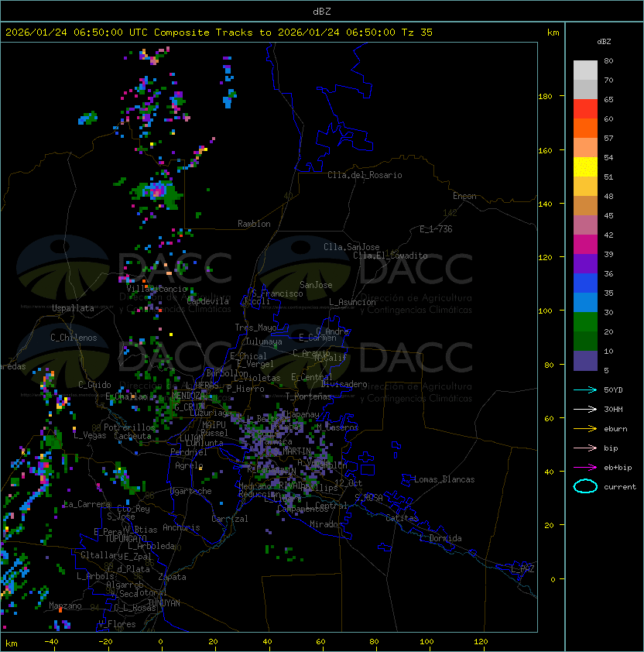This screenshot has width=644, height=652.
Task: Select the magenta swatch above 39
Action: point(585,245)
